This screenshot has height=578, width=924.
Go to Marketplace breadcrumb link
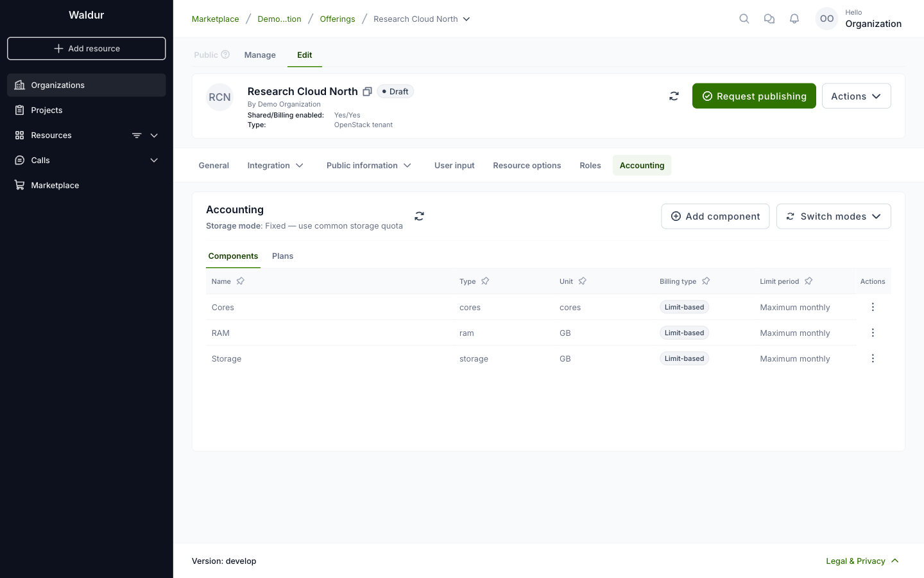216,19
